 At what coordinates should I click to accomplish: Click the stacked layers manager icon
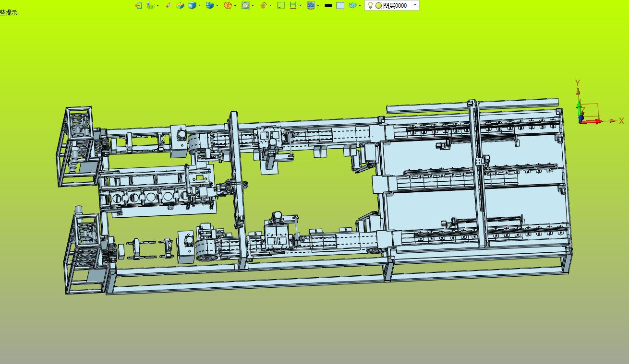[352, 5]
